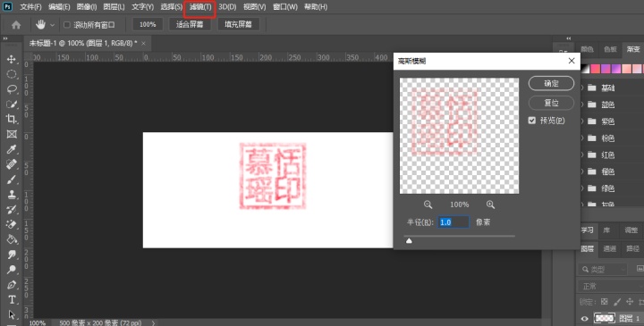Expand the 基础 gradient folder
Viewport: 644px width, 326px height.
click(x=582, y=88)
